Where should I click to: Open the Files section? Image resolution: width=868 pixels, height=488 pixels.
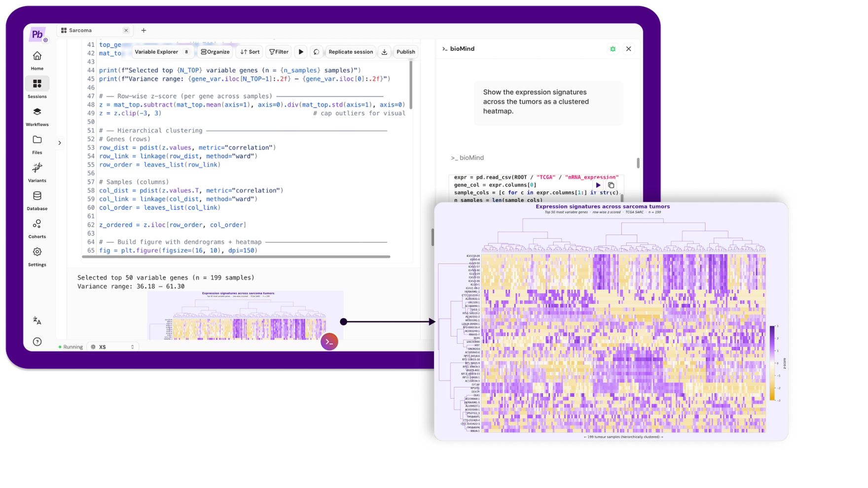point(37,144)
